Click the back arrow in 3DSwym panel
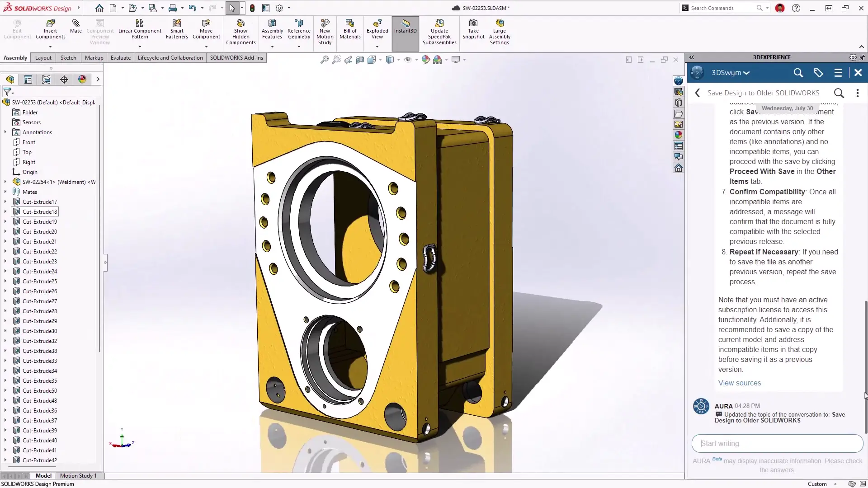Viewport: 868px width, 488px height. (x=698, y=93)
